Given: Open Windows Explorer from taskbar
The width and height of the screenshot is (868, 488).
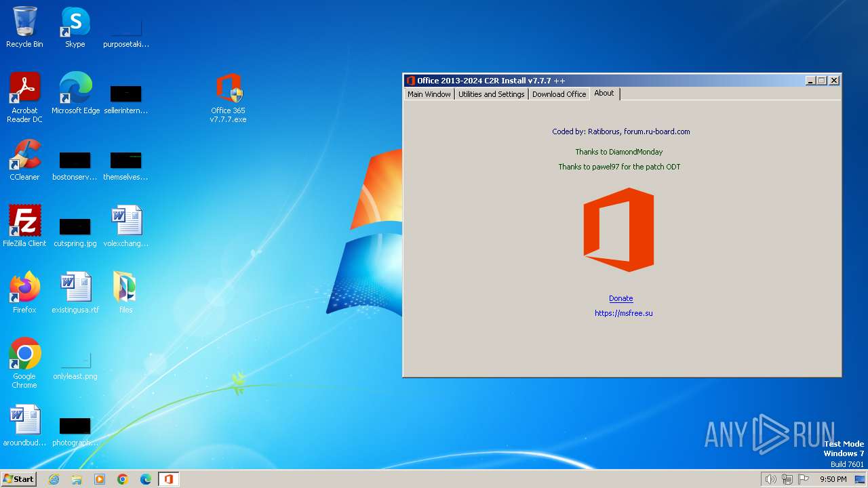Looking at the screenshot, I should (77, 479).
